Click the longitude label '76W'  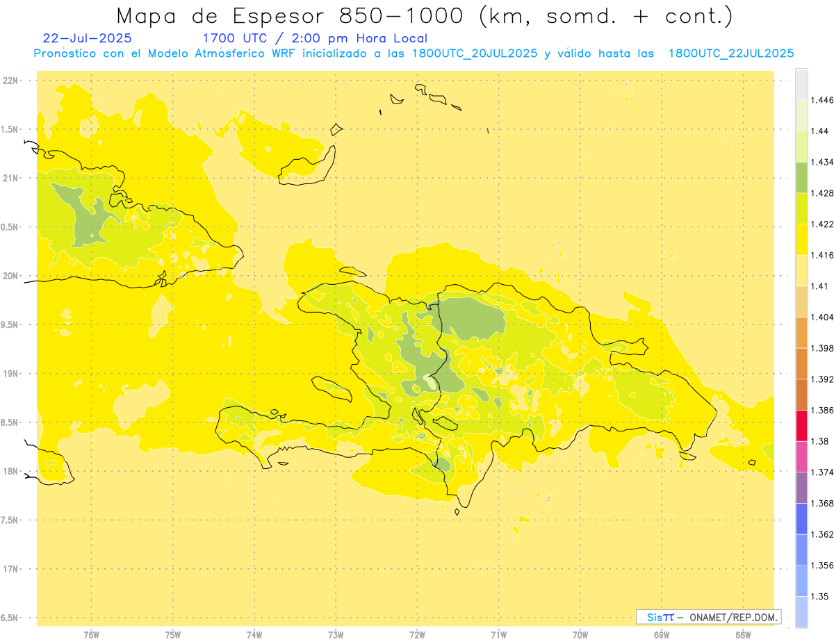click(x=91, y=634)
